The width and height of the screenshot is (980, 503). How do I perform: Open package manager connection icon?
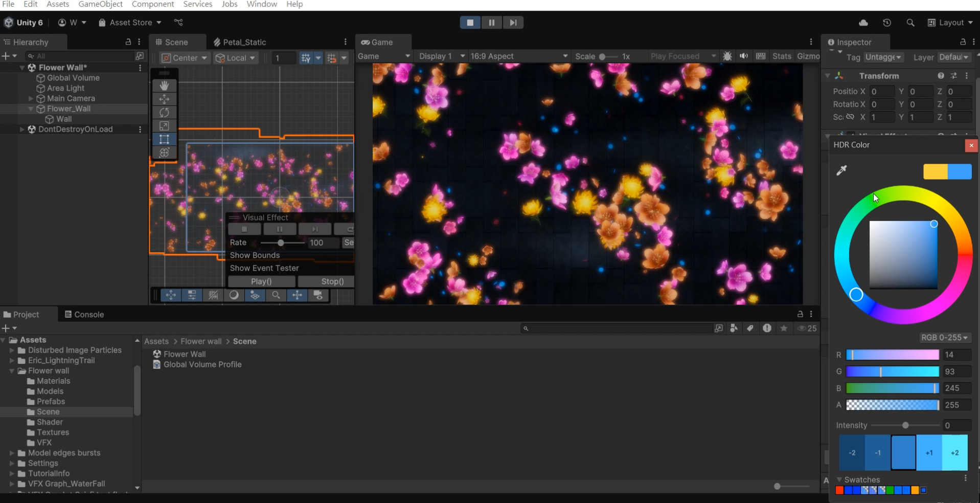pyautogui.click(x=178, y=23)
